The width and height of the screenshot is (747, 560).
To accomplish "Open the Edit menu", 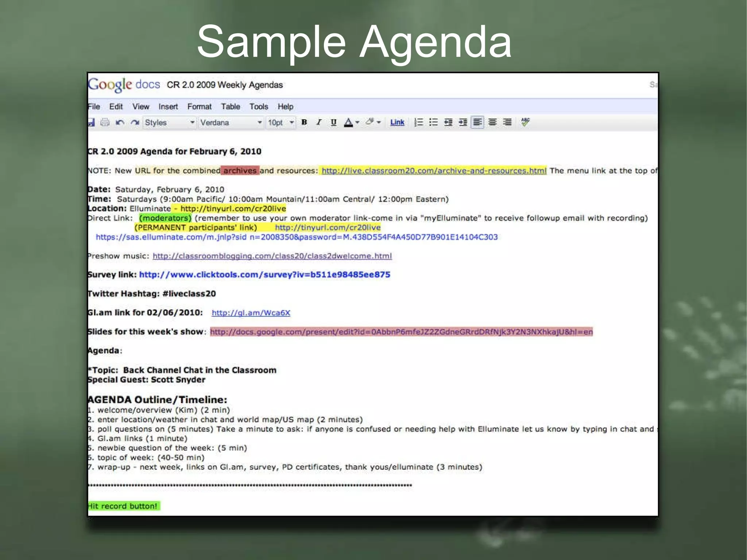I will click(116, 106).
